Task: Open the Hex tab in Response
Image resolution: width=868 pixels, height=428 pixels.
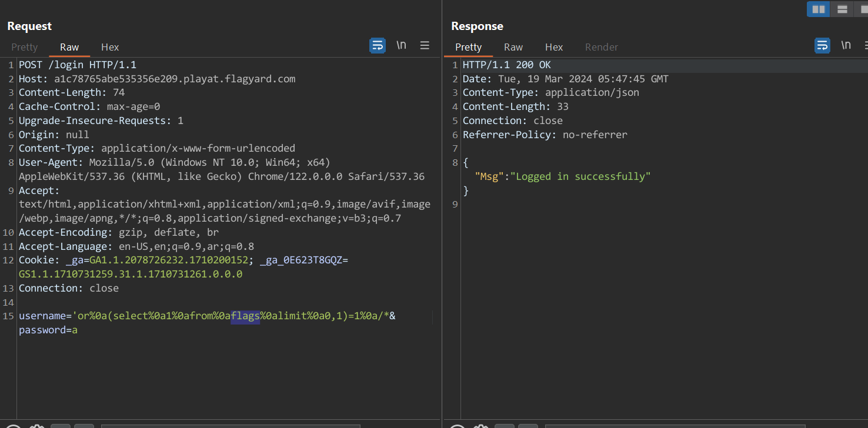Action: pyautogui.click(x=554, y=47)
